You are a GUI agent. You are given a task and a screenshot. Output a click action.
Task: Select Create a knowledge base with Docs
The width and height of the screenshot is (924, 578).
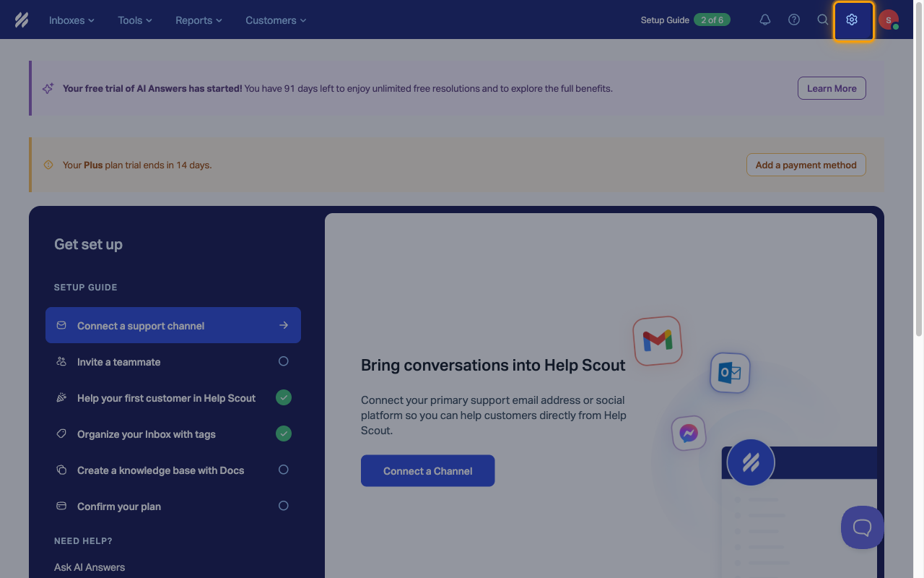coord(173,470)
